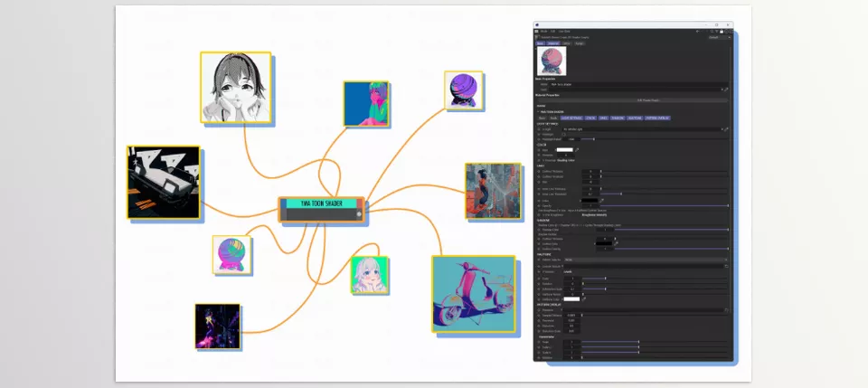Click the purple striped sphere thumbnail
Screen dimensions: 868x388
click(463, 90)
